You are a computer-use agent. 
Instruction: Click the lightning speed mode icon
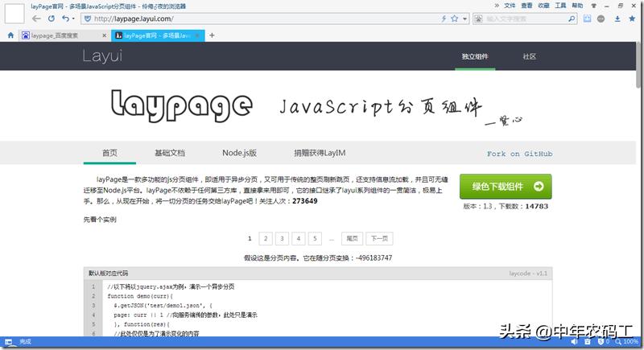point(444,19)
